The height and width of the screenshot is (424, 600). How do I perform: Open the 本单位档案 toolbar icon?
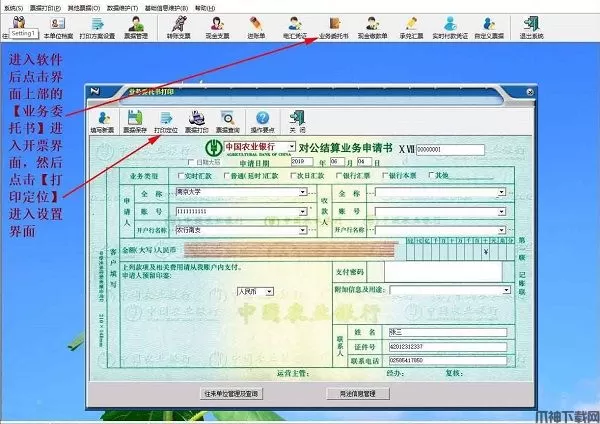(x=58, y=28)
